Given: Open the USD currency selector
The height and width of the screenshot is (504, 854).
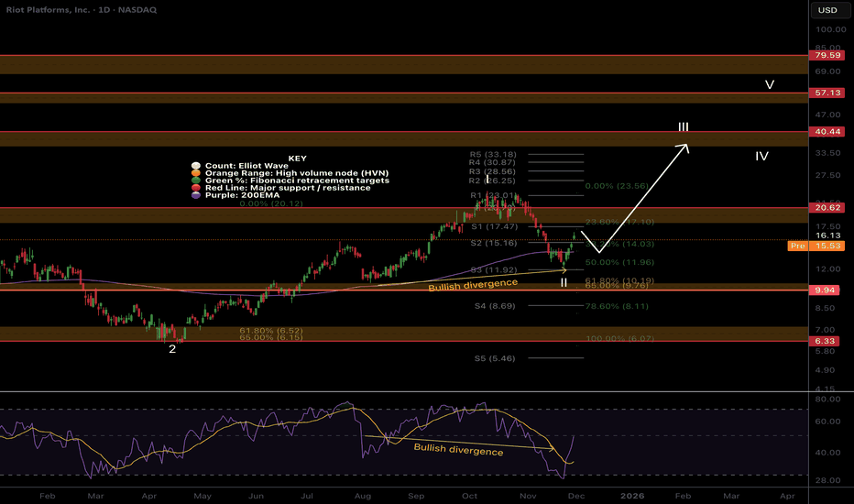Looking at the screenshot, I should pyautogui.click(x=827, y=12).
